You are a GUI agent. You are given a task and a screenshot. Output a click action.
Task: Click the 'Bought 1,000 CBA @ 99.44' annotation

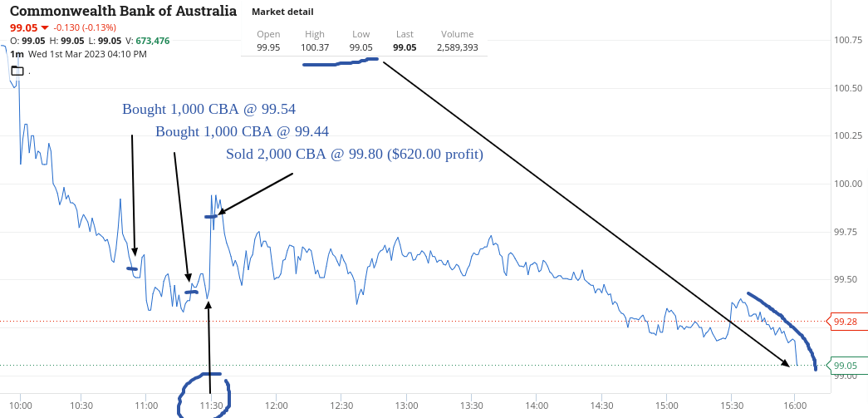click(x=243, y=132)
